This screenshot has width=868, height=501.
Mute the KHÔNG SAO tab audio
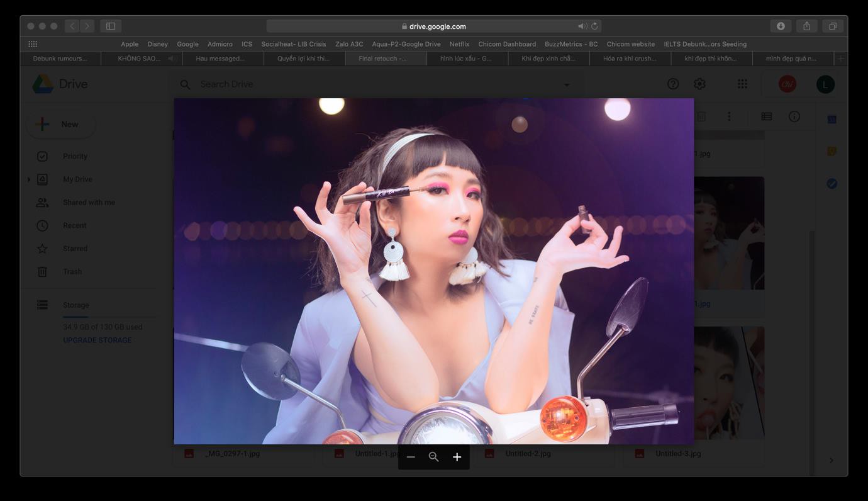pos(171,59)
